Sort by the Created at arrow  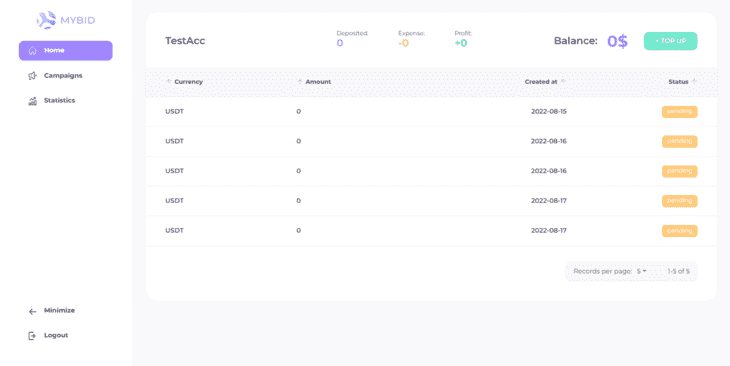pyautogui.click(x=563, y=81)
